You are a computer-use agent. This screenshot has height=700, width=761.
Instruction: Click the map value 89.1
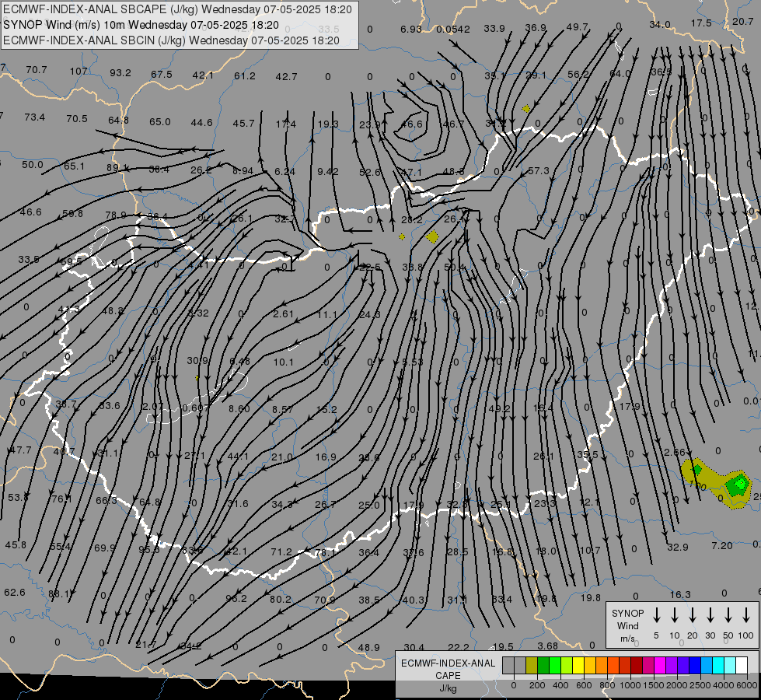coord(117,168)
